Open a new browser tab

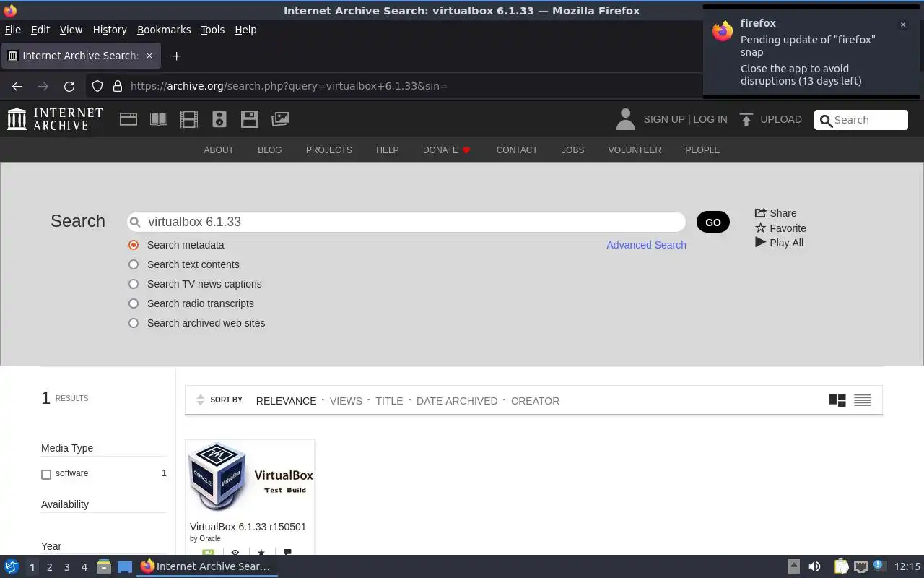point(176,56)
